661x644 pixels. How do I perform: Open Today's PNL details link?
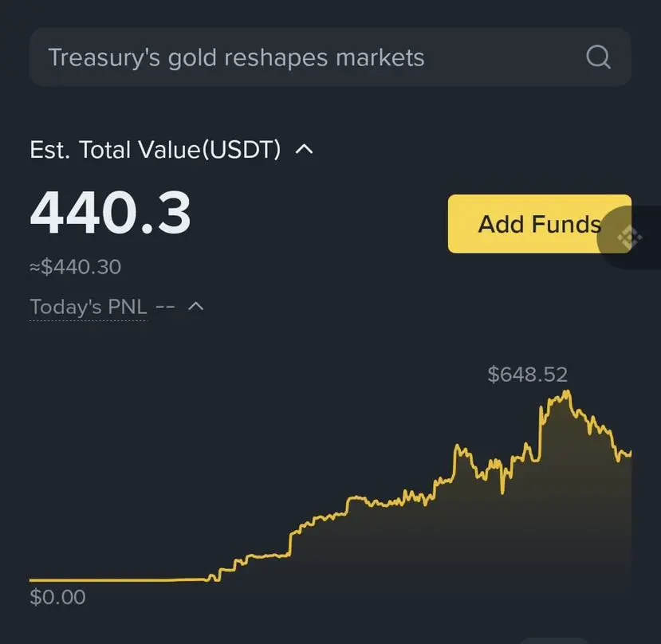pos(88,307)
